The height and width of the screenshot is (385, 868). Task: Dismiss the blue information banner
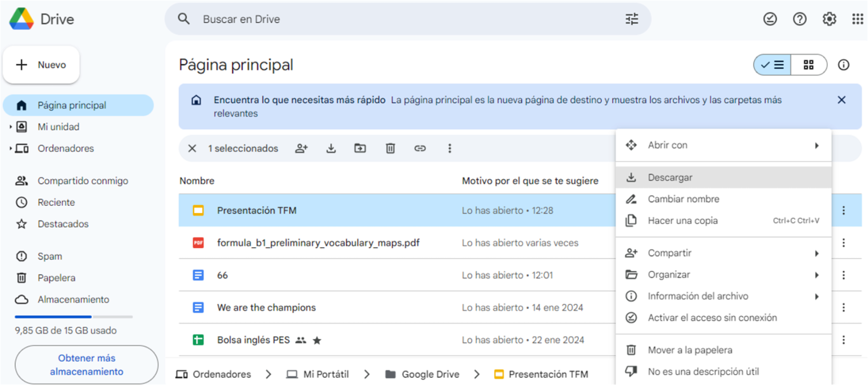[x=841, y=100]
